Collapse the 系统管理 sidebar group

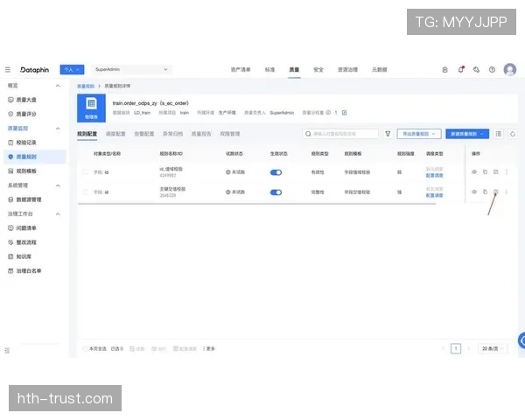(x=58, y=185)
